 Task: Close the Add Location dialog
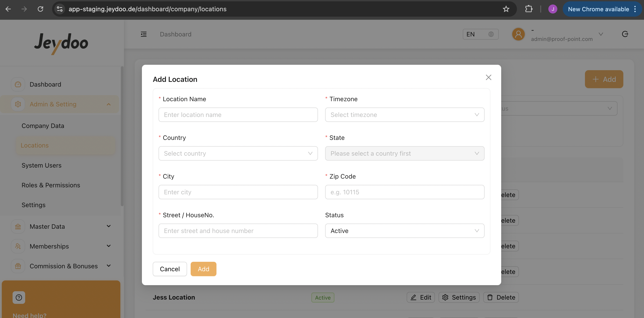488,77
